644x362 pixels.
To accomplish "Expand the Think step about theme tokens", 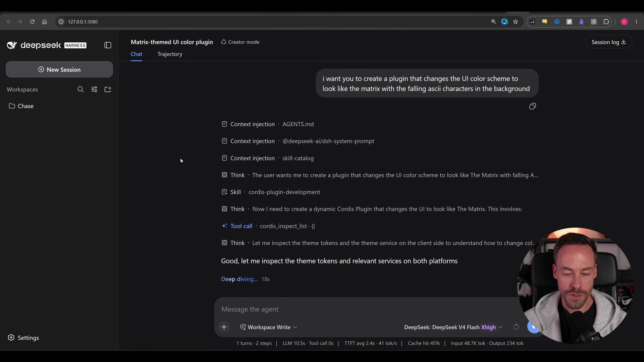I will [x=378, y=243].
